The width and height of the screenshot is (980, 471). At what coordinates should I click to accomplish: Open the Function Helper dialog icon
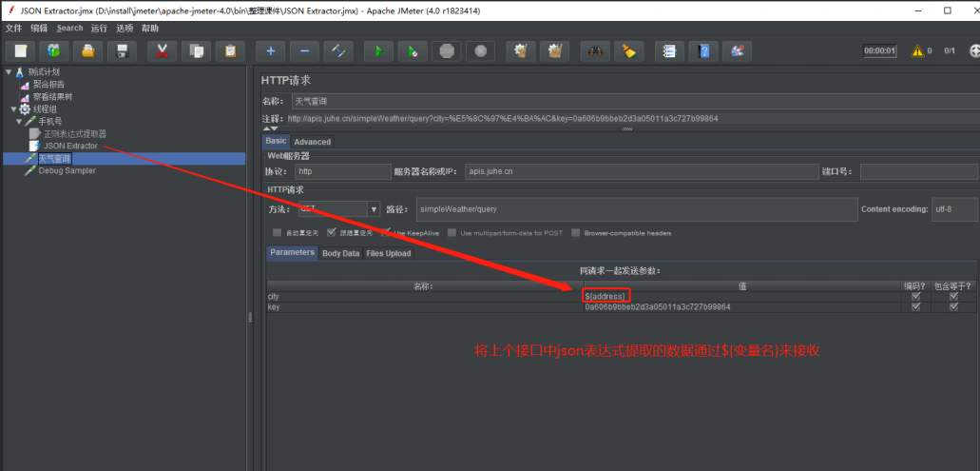(x=669, y=51)
